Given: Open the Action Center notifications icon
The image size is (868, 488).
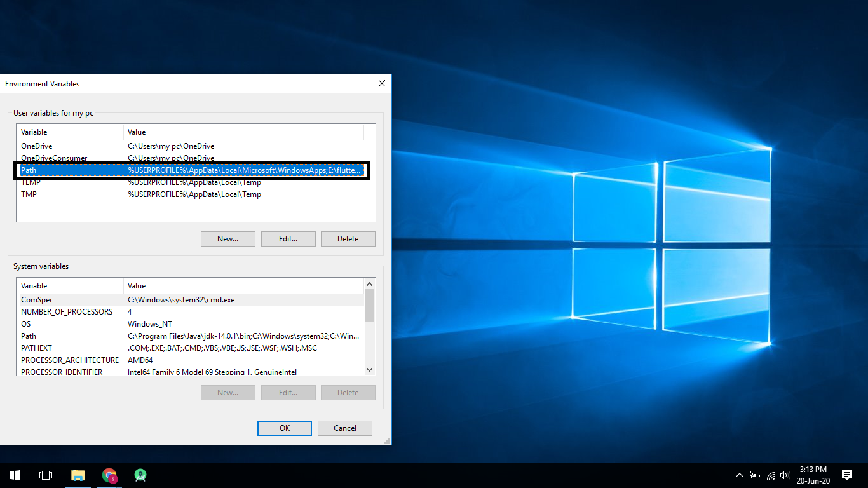Looking at the screenshot, I should 846,475.
